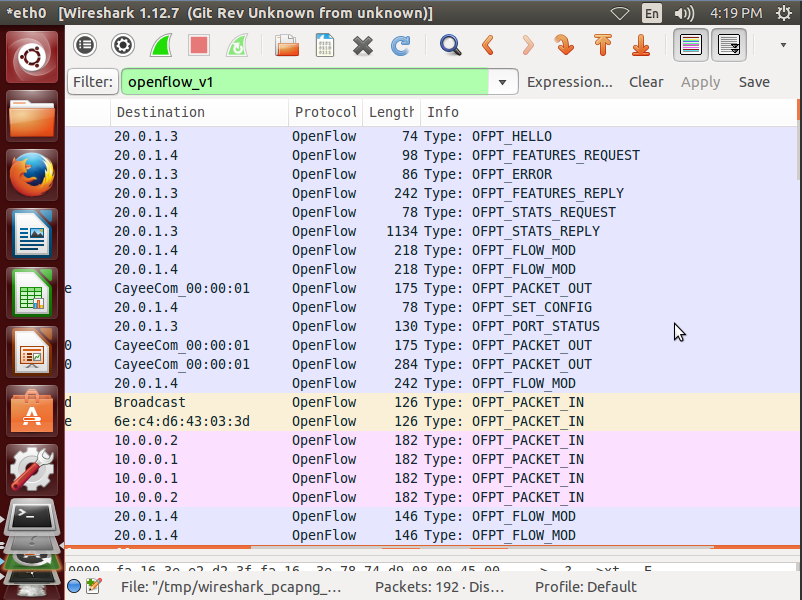Select the OFPT_SET_CONFIG packet row

(431, 307)
